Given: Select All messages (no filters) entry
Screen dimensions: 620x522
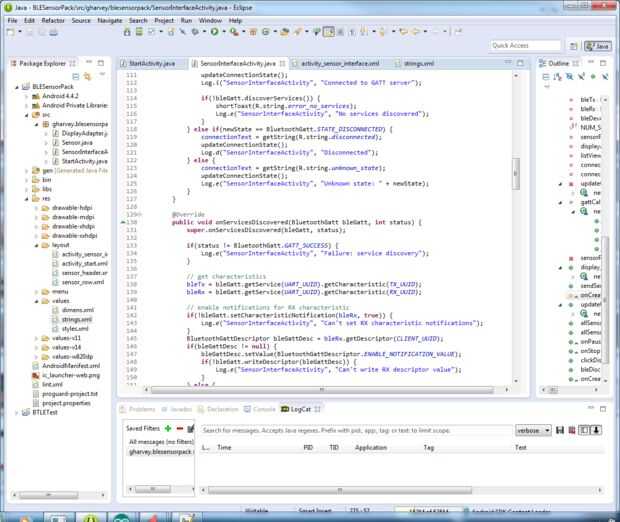Looking at the screenshot, I should [161, 441].
